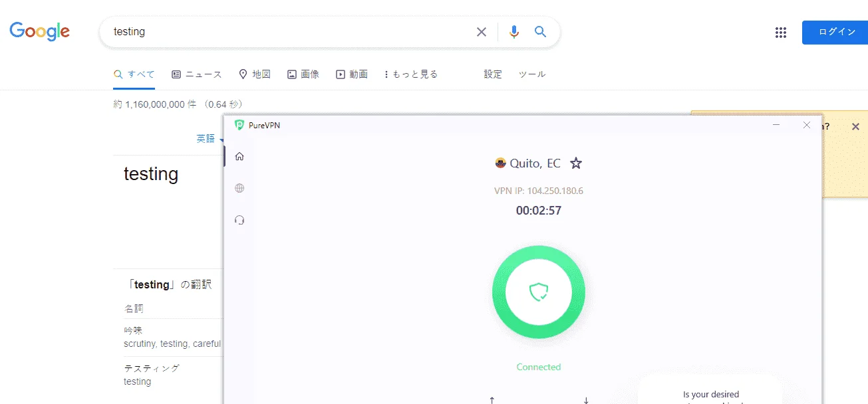
Task: Click the VPN IP 104.250.180.6 text
Action: click(x=539, y=191)
